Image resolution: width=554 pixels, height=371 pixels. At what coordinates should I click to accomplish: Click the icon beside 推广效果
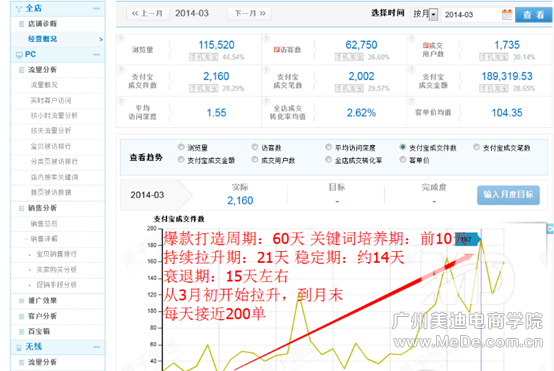(22, 301)
